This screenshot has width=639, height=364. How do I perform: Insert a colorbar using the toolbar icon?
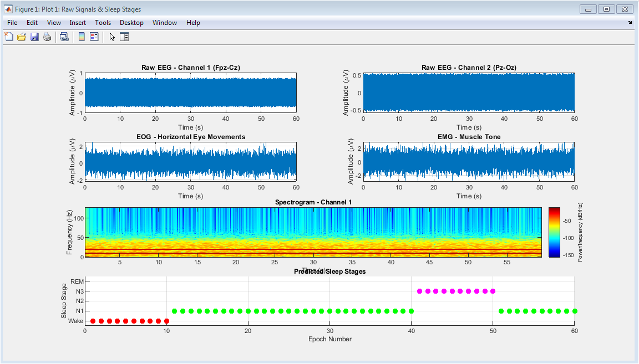82,37
